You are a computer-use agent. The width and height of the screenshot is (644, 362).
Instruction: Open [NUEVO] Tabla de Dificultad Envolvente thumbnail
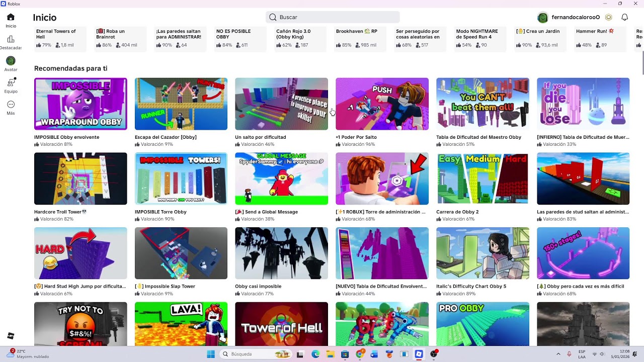[x=382, y=253]
